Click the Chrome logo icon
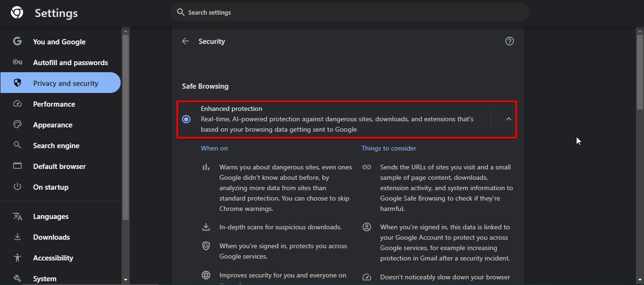 (17, 13)
